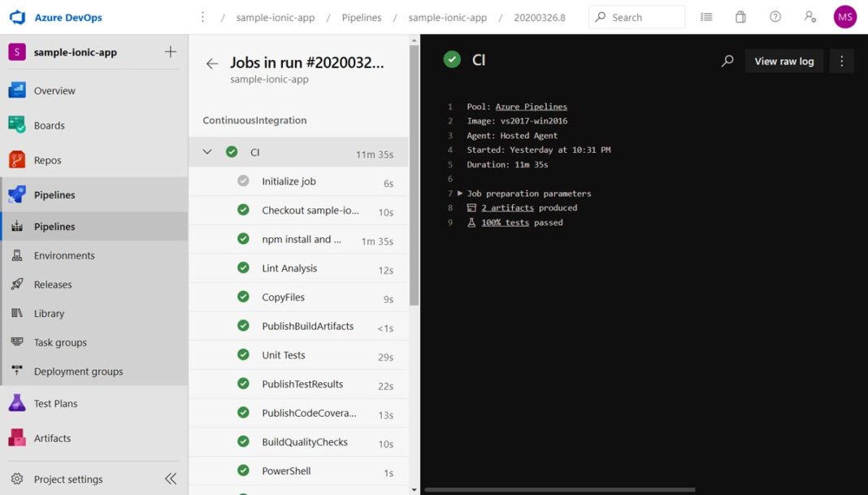This screenshot has width=868, height=495.
Task: Open the log panel's more options menu
Action: 842,61
